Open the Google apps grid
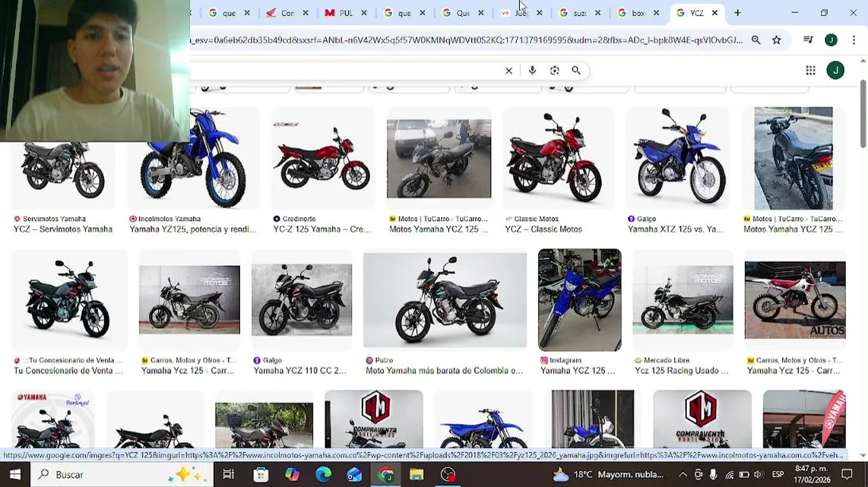The image size is (868, 487). click(811, 70)
